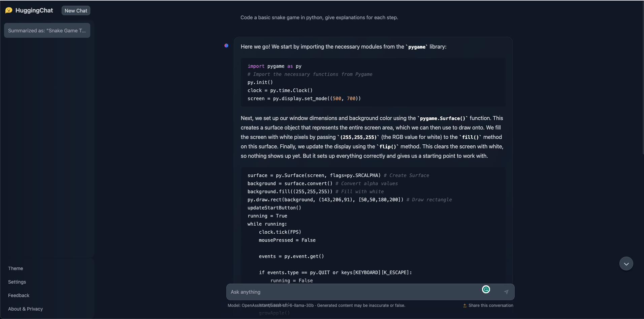Open the Theme option in sidebar
The width and height of the screenshot is (644, 319).
pos(15,268)
